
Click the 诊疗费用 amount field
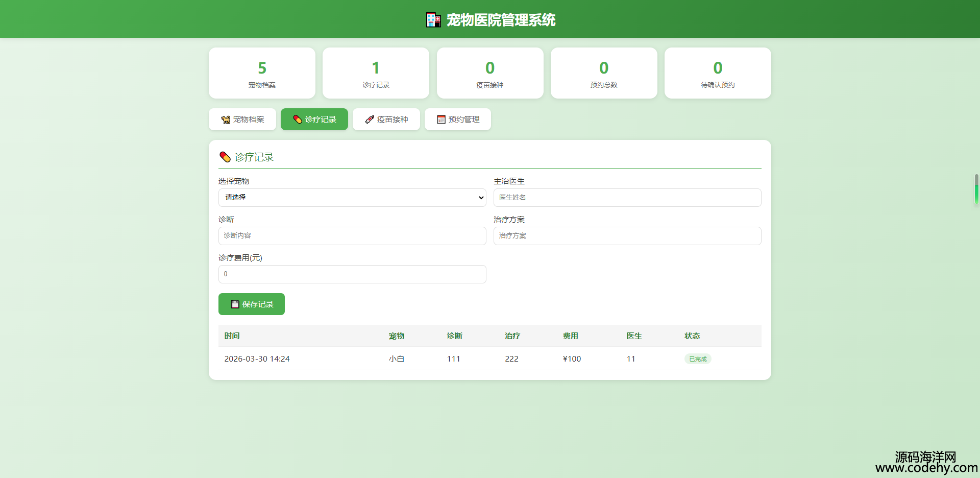pyautogui.click(x=352, y=274)
